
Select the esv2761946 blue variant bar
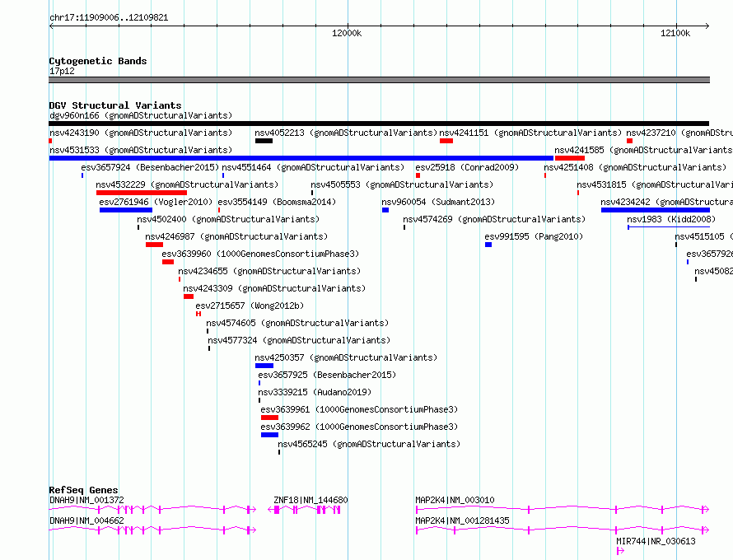pyautogui.click(x=126, y=210)
